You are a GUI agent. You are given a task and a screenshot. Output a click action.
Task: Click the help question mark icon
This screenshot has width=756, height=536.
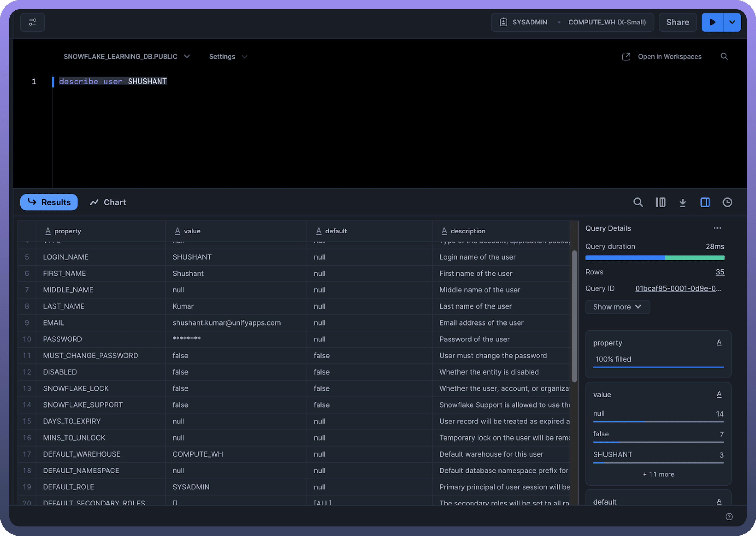click(729, 517)
